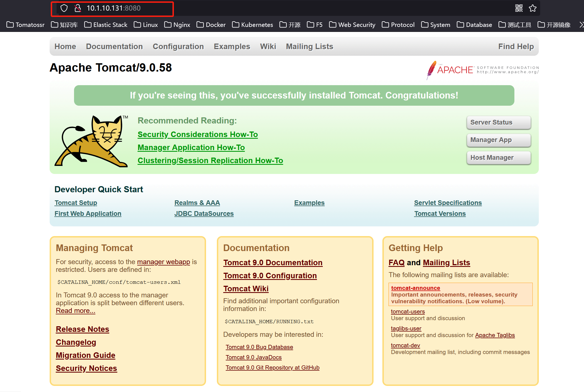Open Mailing Lists link under Getting Help
The image size is (584, 392).
click(446, 263)
